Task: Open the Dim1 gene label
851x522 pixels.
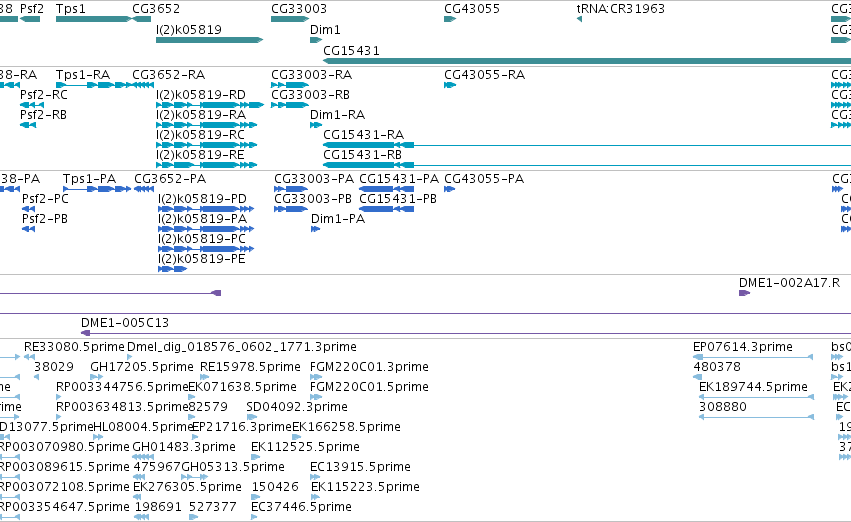Action: 325,30
